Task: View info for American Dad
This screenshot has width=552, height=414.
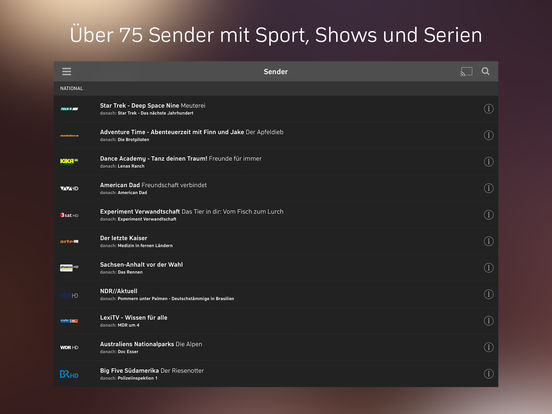Action: coord(488,188)
